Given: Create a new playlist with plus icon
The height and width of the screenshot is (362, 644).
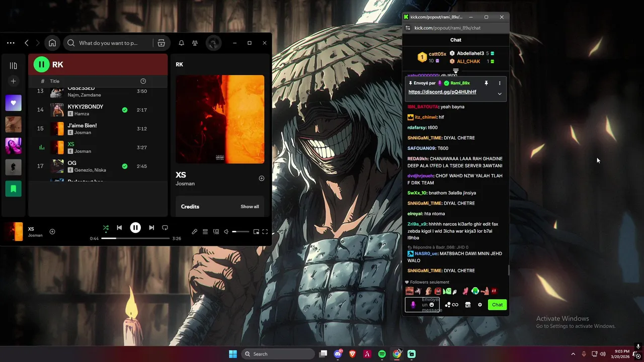Looking at the screenshot, I should [x=14, y=81].
